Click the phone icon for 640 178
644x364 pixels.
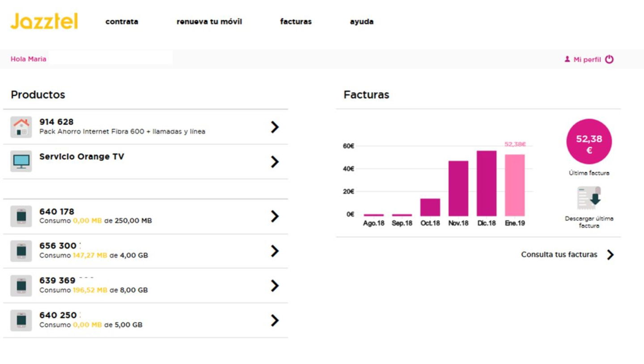(21, 216)
